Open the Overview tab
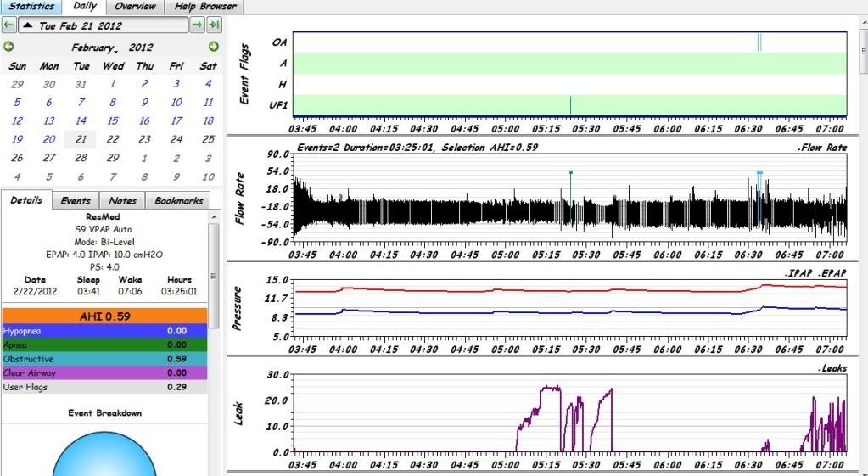The image size is (868, 476). (136, 7)
